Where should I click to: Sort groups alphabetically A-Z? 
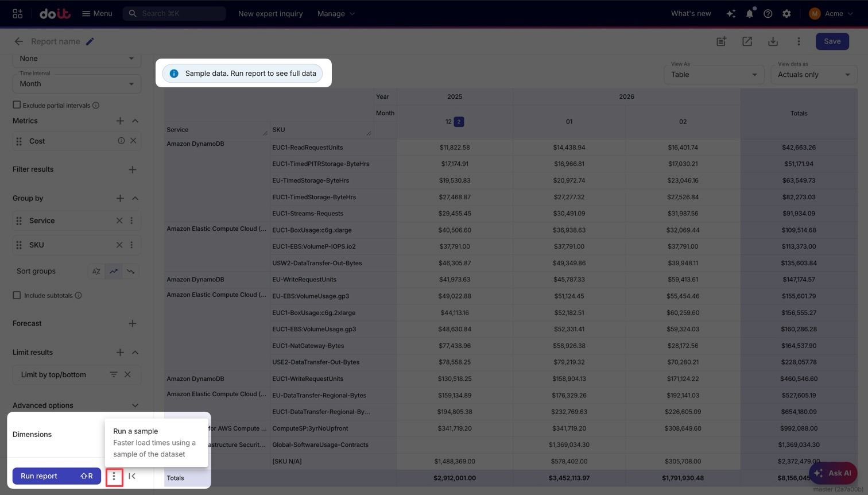coord(96,271)
